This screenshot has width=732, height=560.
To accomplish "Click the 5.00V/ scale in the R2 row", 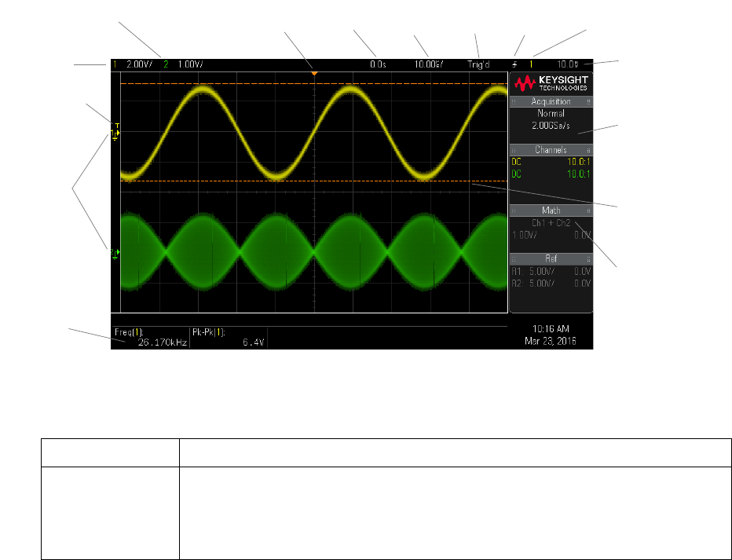I will click(542, 284).
